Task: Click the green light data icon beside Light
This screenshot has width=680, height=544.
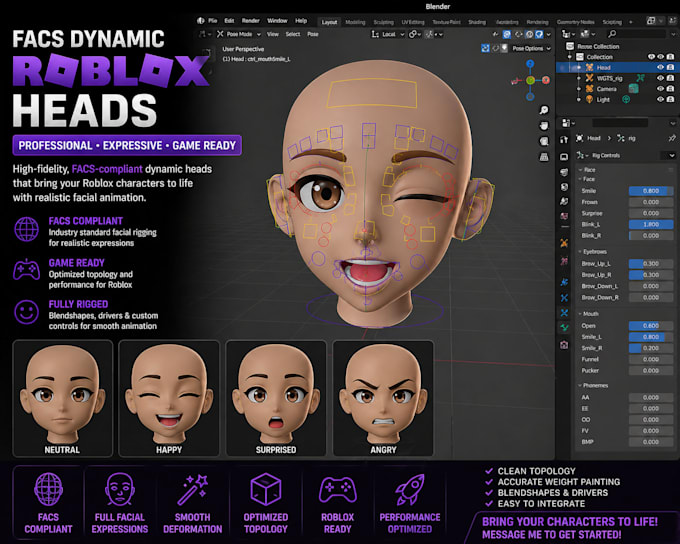Action: click(x=626, y=100)
